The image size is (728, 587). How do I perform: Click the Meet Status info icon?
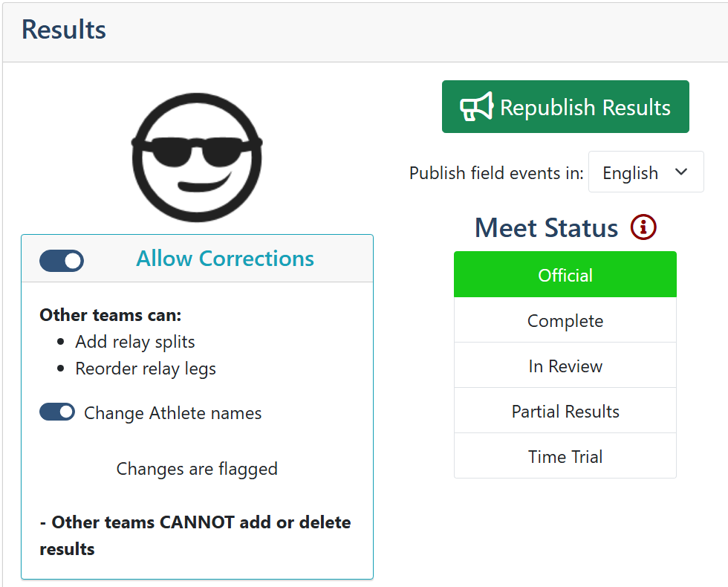(643, 227)
